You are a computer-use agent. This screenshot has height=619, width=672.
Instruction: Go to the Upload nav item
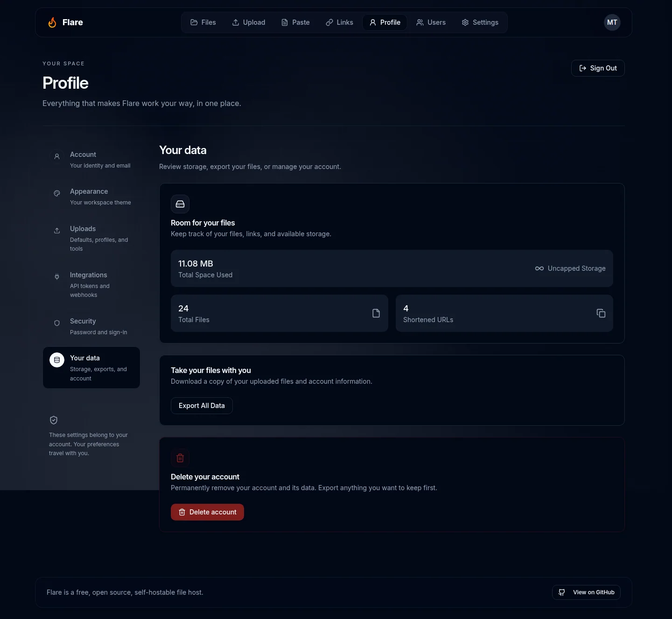249,22
